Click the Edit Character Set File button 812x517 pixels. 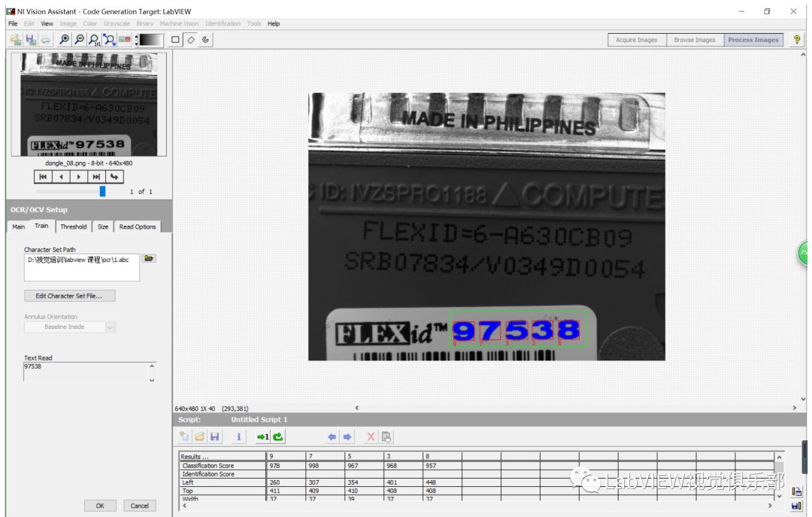pos(69,295)
